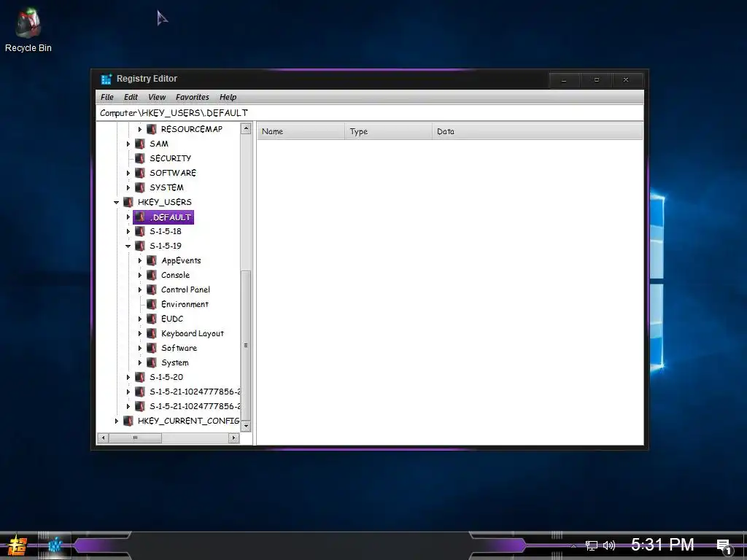Click the horizontal tree scrollbar thumb
747x560 pixels.
pyautogui.click(x=135, y=437)
